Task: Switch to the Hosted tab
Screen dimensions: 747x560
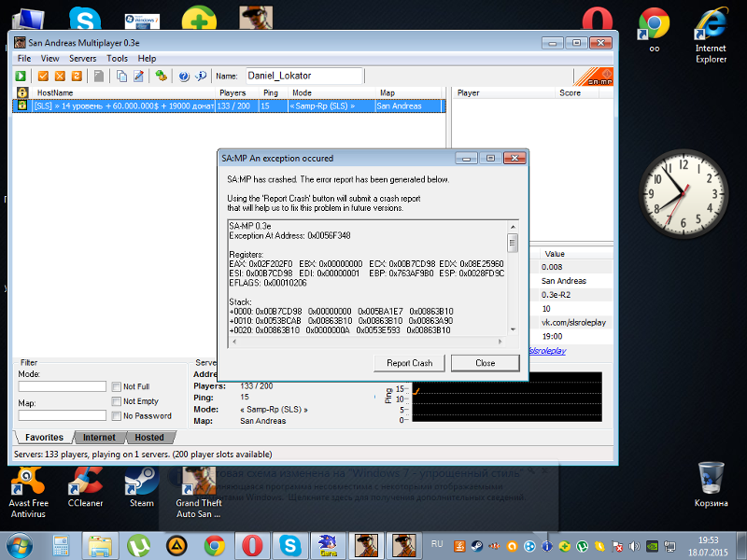Action: [149, 437]
